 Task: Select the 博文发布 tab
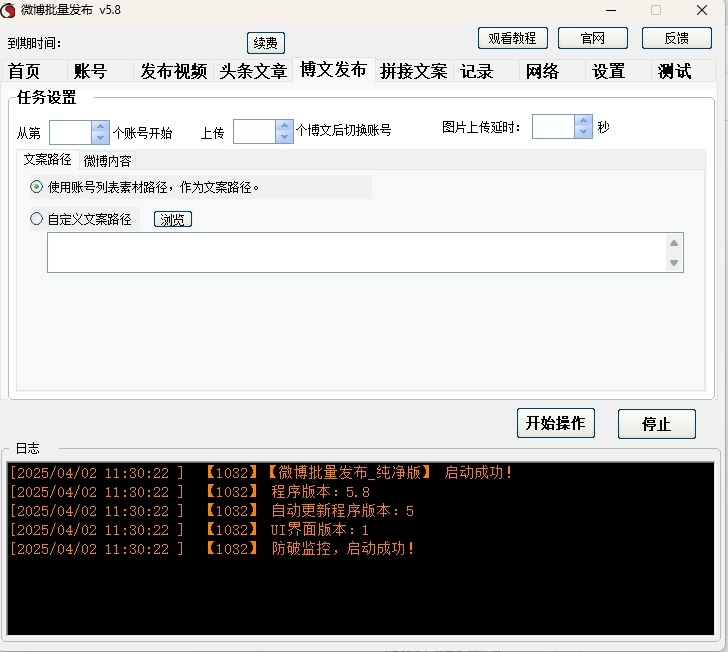tap(333, 70)
